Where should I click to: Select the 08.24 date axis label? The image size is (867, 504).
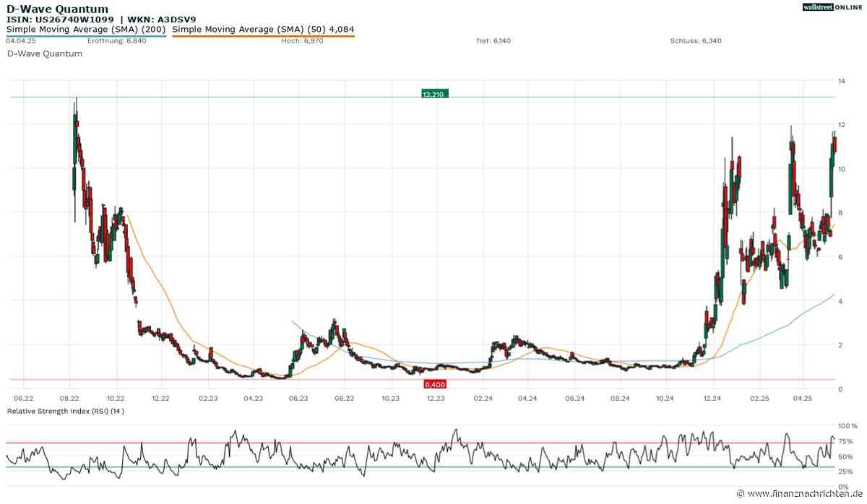[x=621, y=397]
